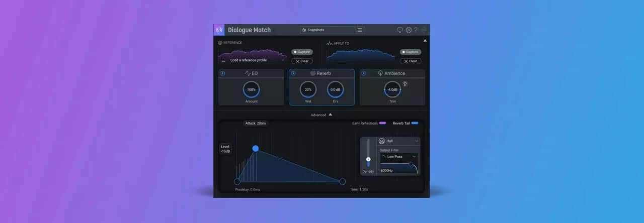
Task: Adjust the EQ Amount knob at 100%
Action: (251, 89)
